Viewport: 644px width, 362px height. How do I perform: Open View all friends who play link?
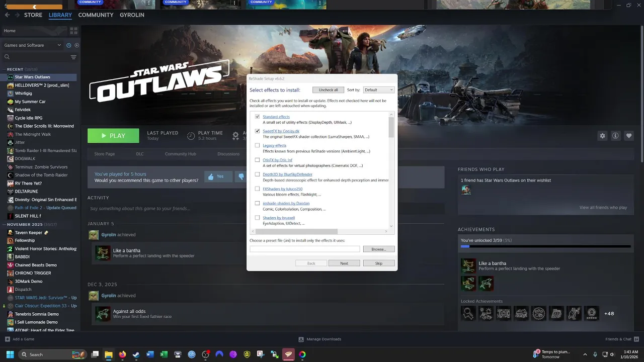(603, 207)
